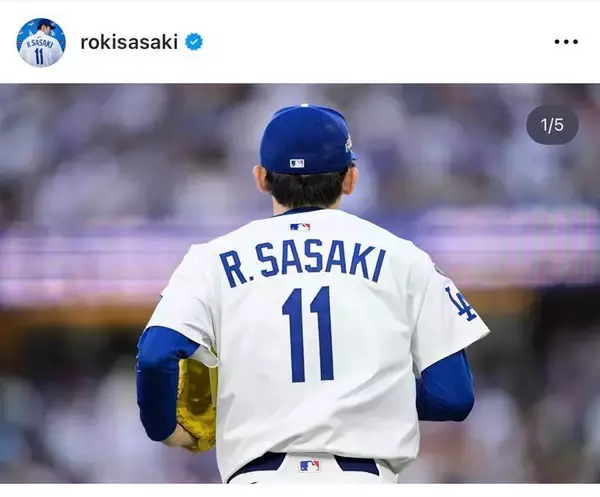Click the blue sleeve below LA logo

446,387
